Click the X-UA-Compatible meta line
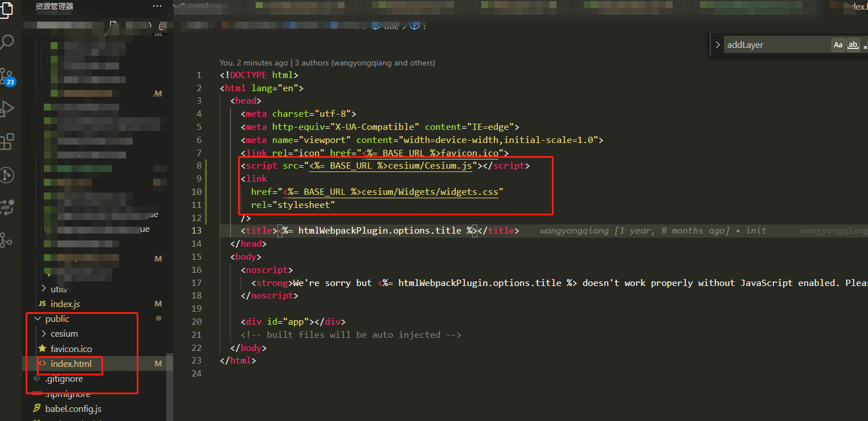This screenshot has width=868, height=421. 380,127
